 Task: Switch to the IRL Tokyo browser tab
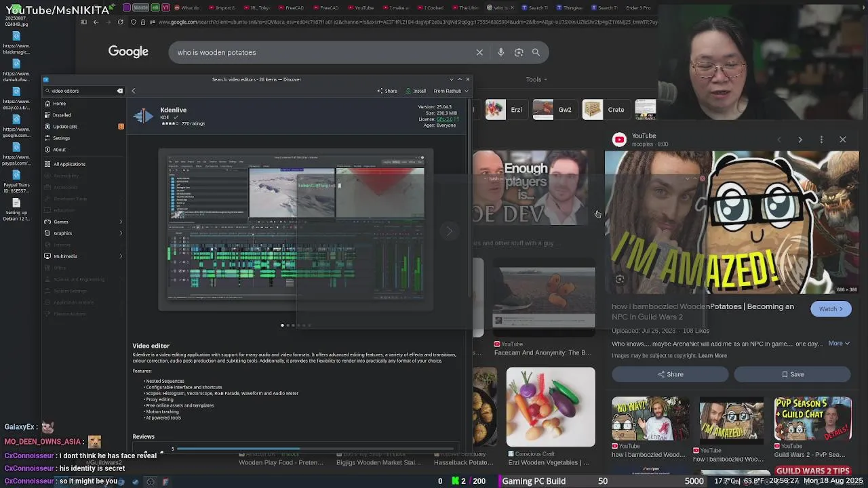(x=258, y=7)
